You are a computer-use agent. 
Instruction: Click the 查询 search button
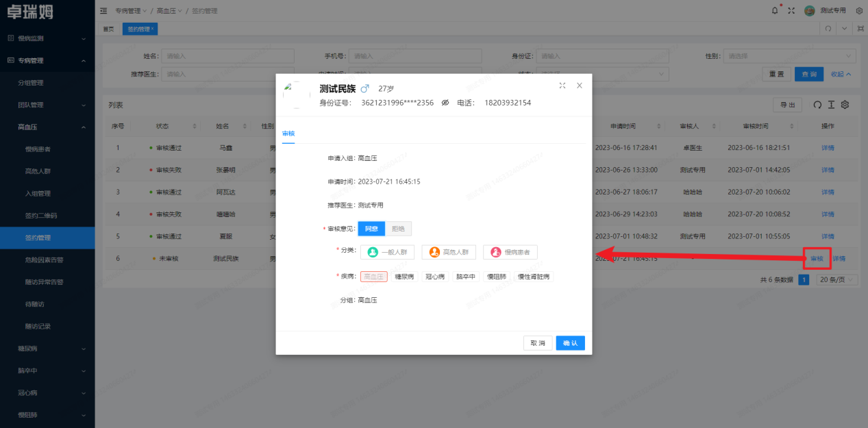click(810, 74)
